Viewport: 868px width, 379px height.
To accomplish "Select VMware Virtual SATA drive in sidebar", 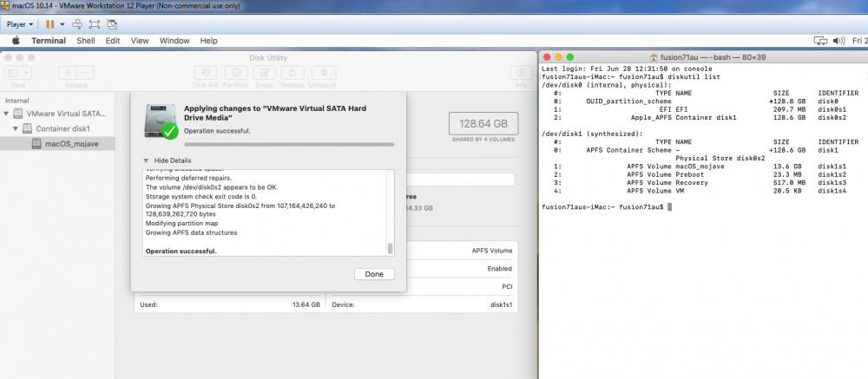I will coord(61,114).
